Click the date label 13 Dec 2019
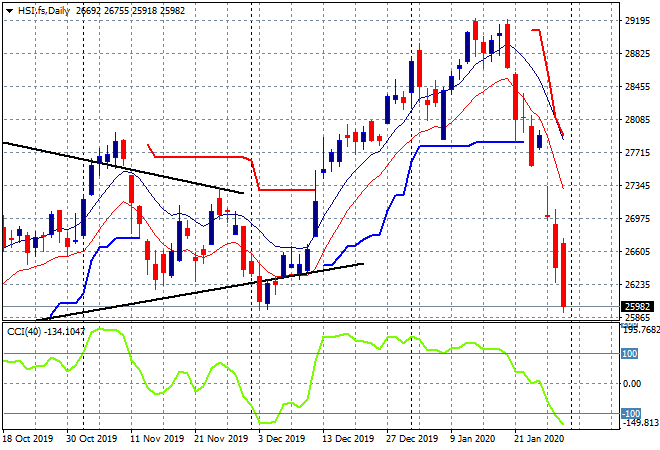The height and width of the screenshot is (450, 660). tap(348, 439)
